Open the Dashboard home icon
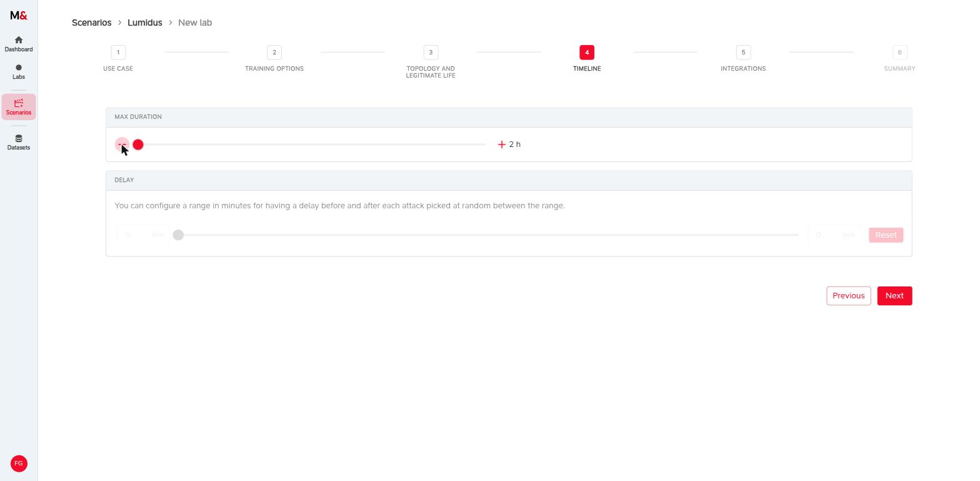980x481 pixels. point(19,40)
